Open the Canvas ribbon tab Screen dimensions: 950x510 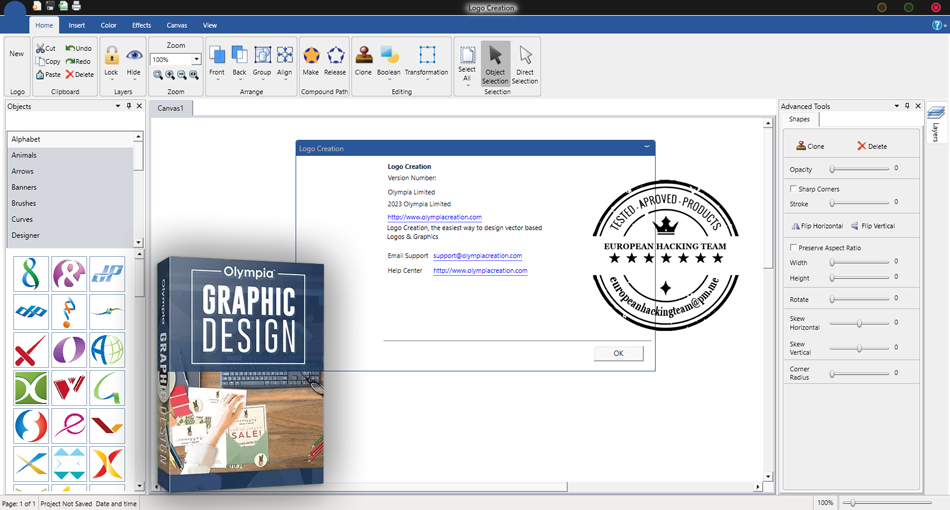point(176,25)
